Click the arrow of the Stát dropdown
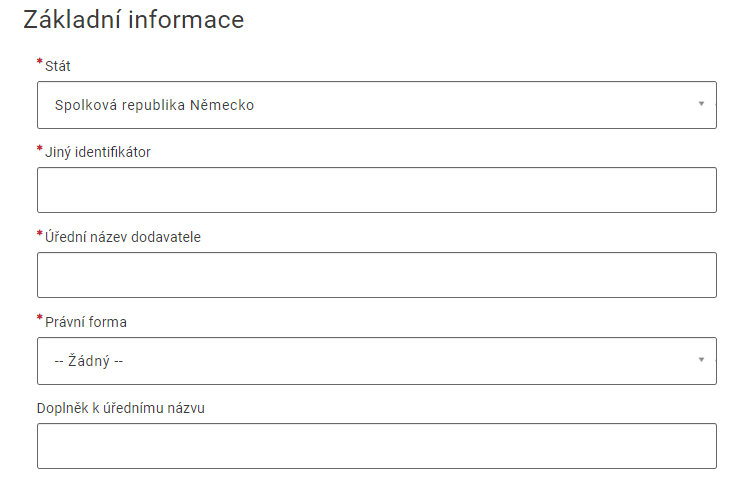The height and width of the screenshot is (477, 743). click(x=701, y=104)
